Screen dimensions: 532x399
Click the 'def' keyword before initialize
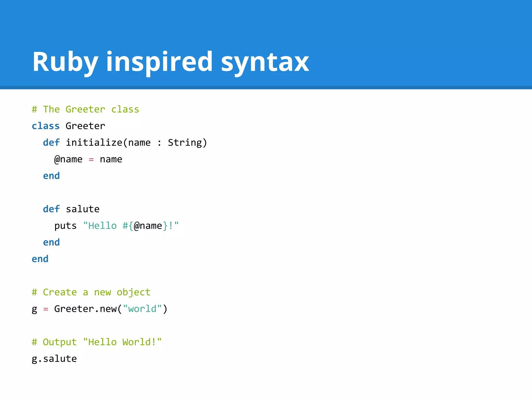coord(51,143)
